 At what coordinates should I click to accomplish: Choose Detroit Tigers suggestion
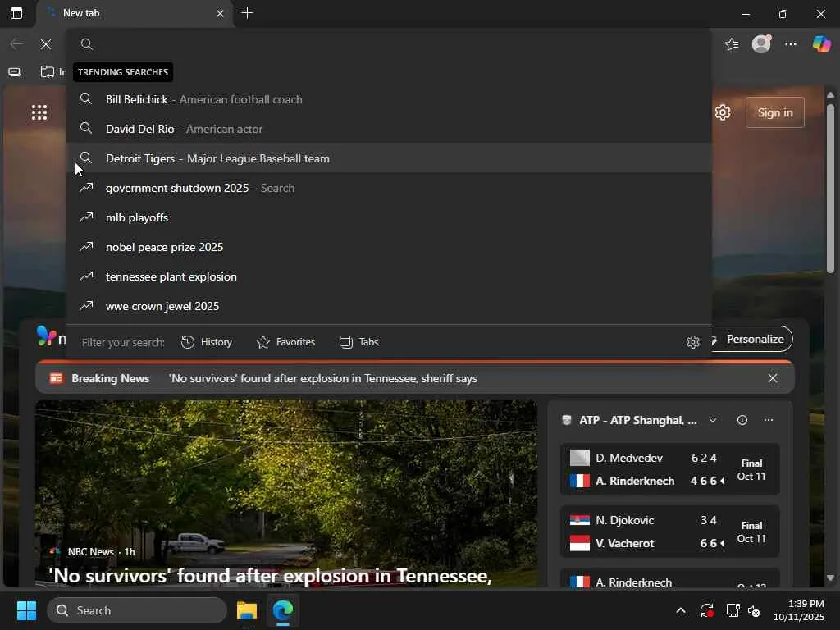click(389, 158)
